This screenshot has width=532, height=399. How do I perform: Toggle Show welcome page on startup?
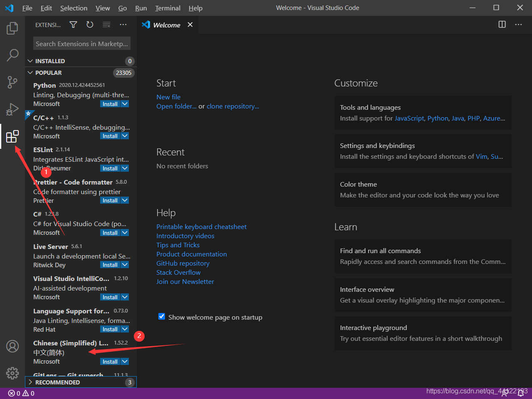click(x=162, y=317)
